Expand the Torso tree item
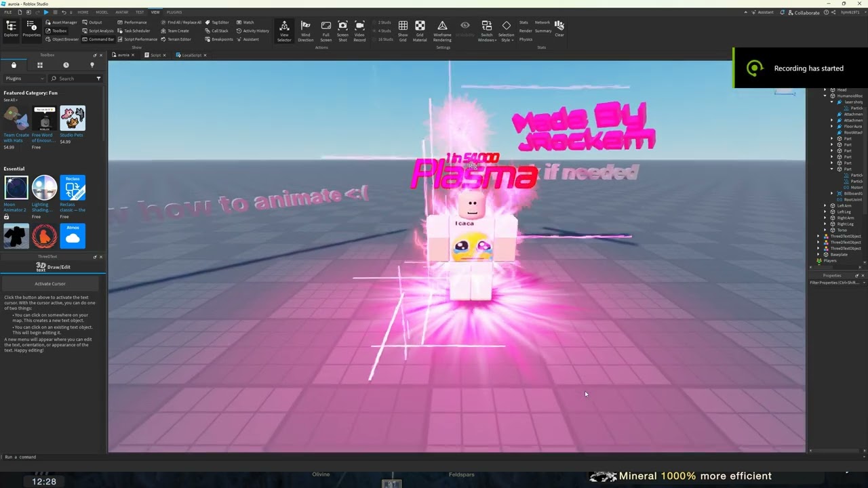The height and width of the screenshot is (488, 868). 825,230
